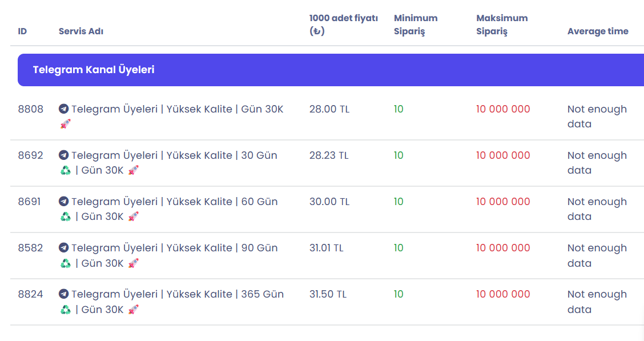Click the Average time column header
Screen dimensions: 644x341
[x=598, y=31]
